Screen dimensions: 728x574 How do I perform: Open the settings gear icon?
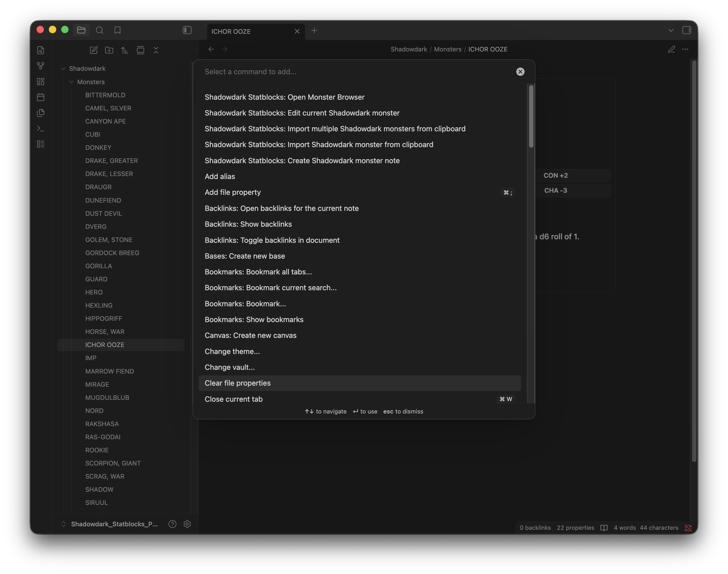(187, 524)
